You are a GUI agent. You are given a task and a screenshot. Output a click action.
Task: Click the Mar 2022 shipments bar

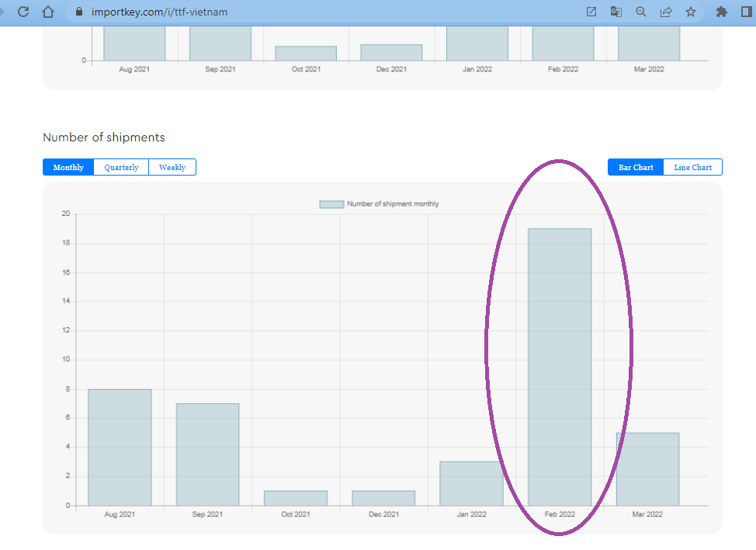pyautogui.click(x=647, y=468)
